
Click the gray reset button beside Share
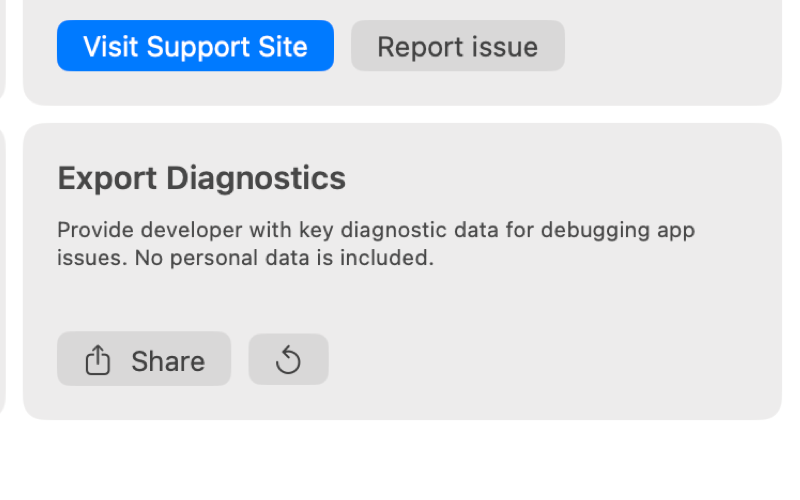point(288,359)
